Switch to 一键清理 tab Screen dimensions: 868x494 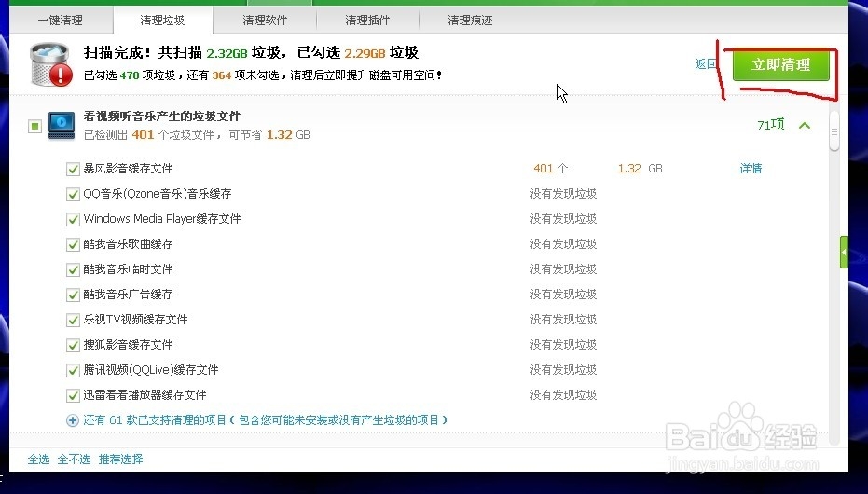[x=61, y=21]
